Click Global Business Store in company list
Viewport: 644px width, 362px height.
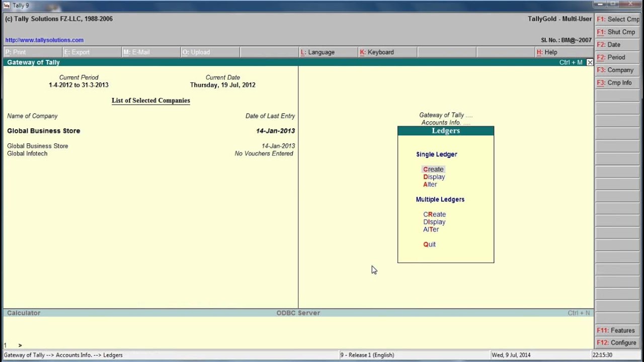(x=38, y=146)
